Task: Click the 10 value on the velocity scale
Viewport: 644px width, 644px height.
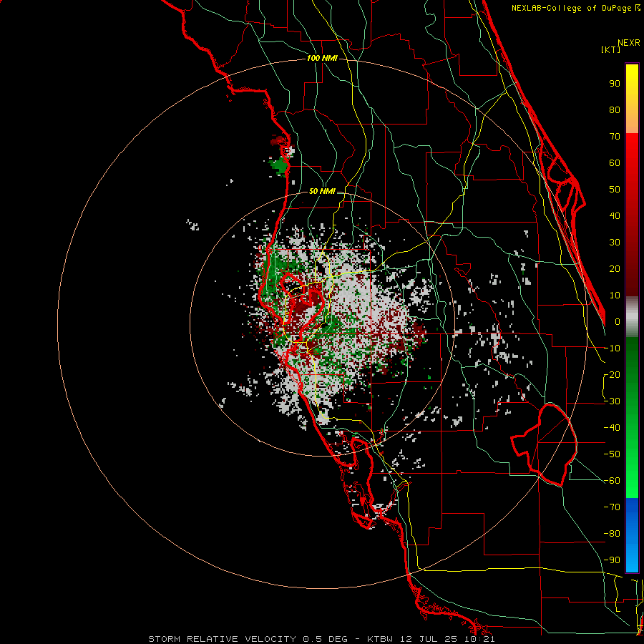Action: pyautogui.click(x=615, y=296)
